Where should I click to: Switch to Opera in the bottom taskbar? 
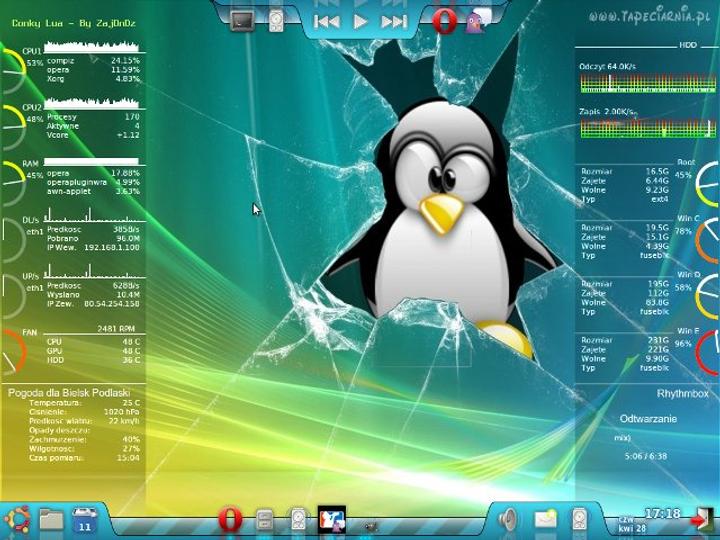tap(230, 520)
